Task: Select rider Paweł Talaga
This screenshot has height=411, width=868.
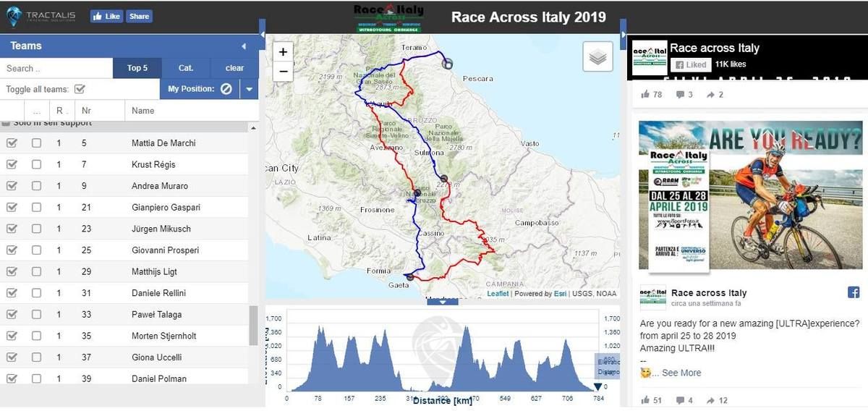Action: pyautogui.click(x=156, y=315)
